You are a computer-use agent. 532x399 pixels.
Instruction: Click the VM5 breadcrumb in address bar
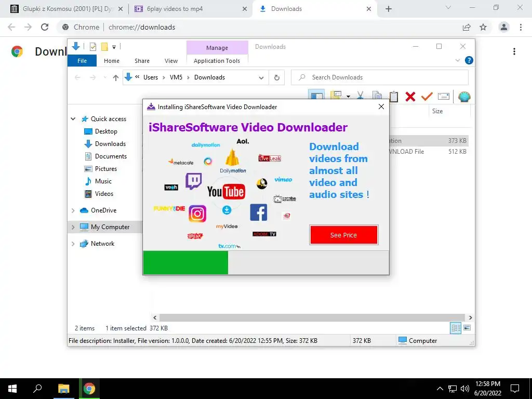[176, 77]
